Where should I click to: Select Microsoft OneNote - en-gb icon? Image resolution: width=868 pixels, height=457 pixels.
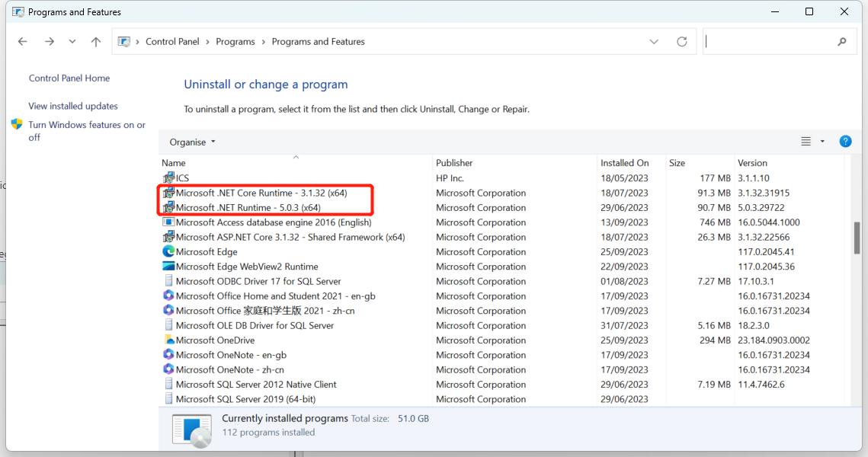pos(169,355)
